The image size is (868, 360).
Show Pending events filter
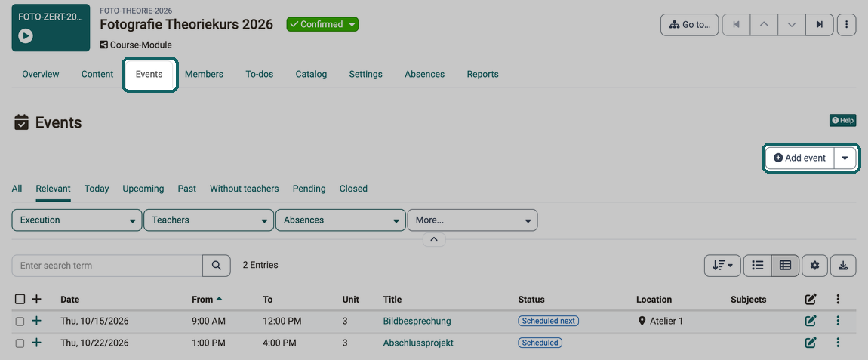point(309,189)
